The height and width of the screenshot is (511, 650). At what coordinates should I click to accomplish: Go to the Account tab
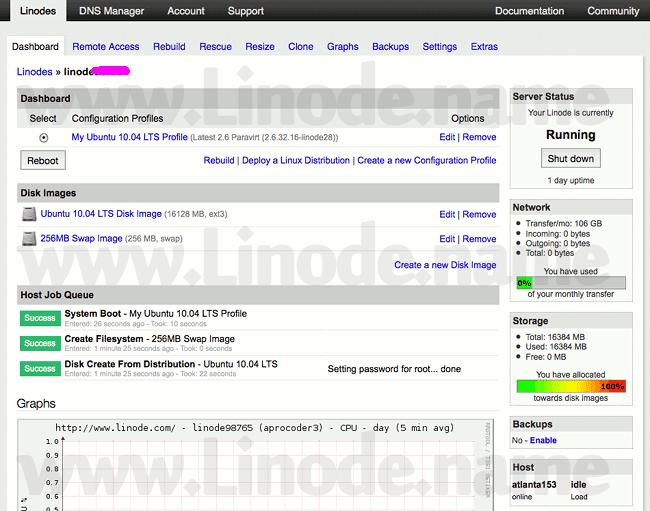coord(186,11)
